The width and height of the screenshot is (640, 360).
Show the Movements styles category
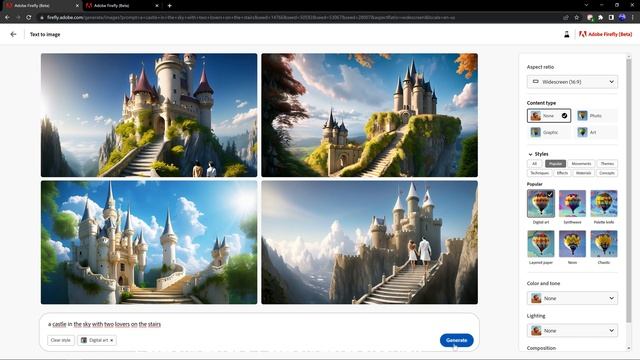(581, 164)
